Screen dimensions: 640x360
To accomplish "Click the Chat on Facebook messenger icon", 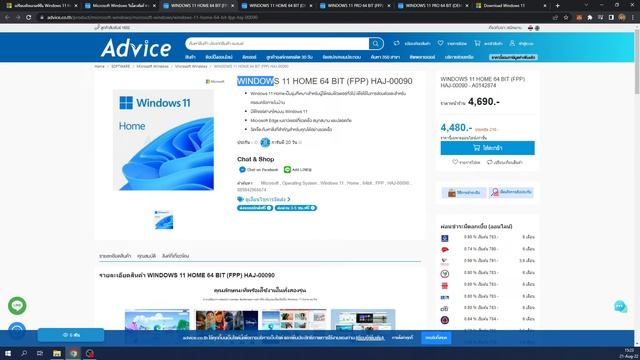I will click(x=242, y=169).
